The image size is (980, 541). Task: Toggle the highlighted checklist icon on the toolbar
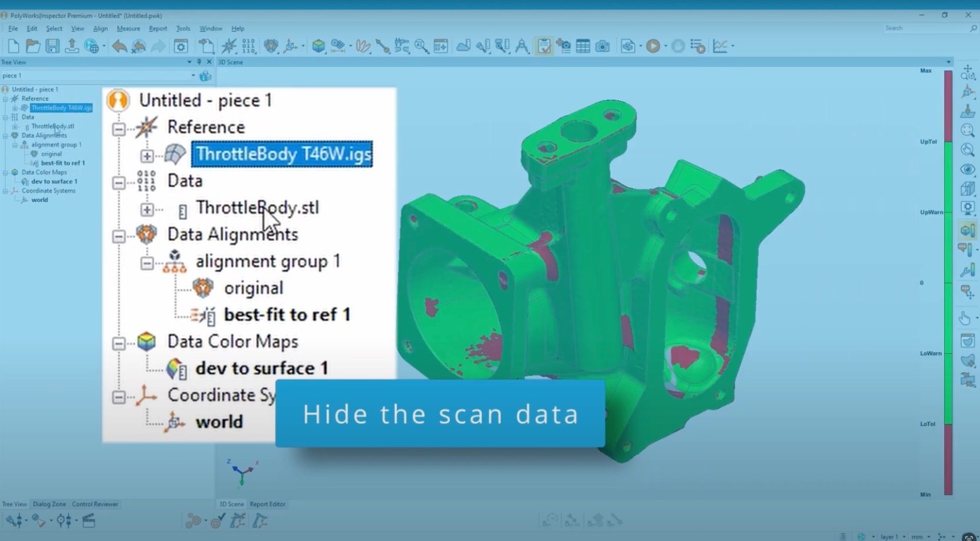pos(544,46)
